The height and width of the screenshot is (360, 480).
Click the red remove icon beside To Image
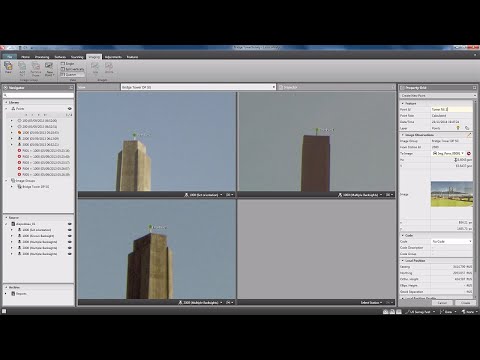tap(469, 153)
